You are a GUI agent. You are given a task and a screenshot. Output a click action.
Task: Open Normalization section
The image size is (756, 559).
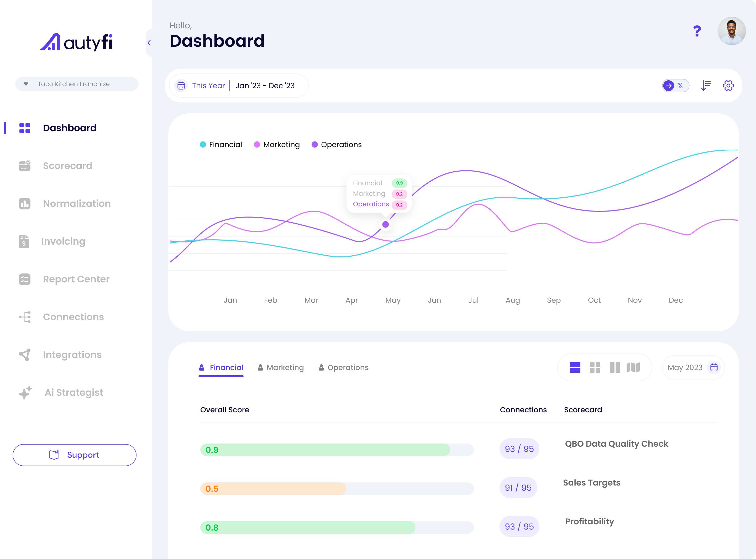click(77, 203)
